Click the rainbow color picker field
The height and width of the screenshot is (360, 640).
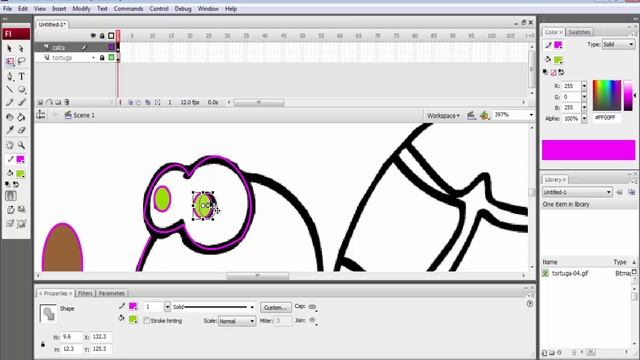pyautogui.click(x=607, y=95)
